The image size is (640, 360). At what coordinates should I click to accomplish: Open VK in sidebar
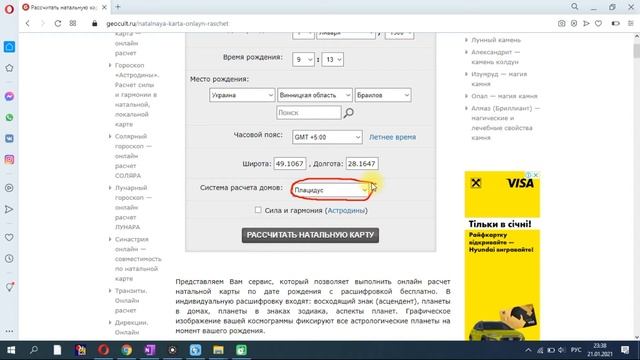9,138
